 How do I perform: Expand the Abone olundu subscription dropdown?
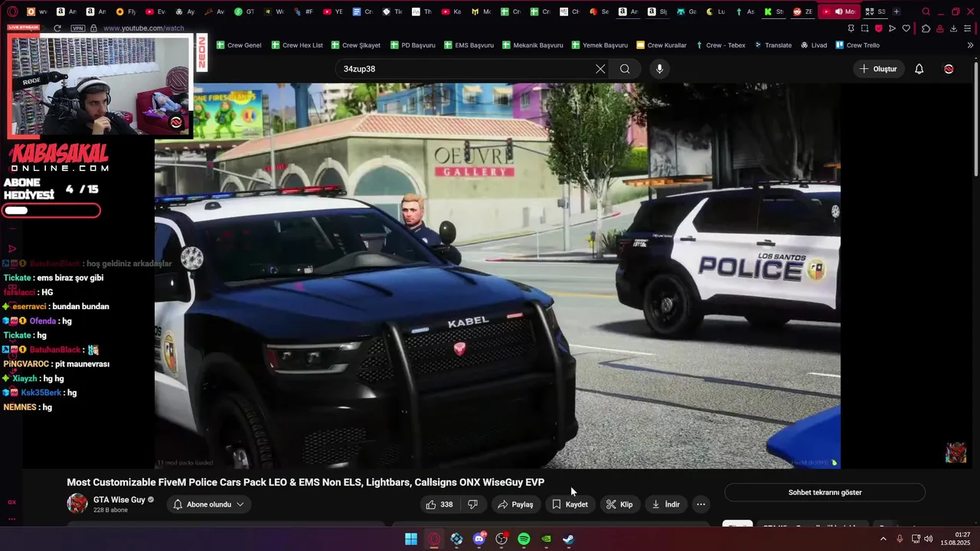[209, 504]
